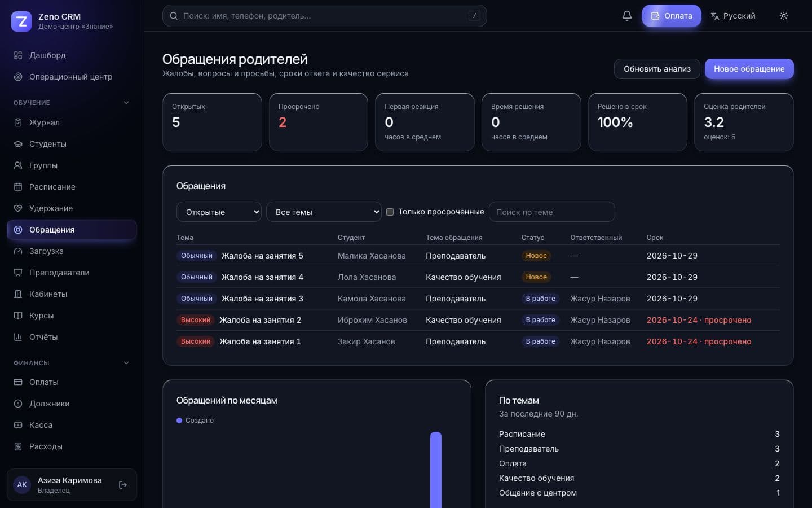Click the Журнал clipboard icon
This screenshot has width=812, height=508.
[x=18, y=122]
